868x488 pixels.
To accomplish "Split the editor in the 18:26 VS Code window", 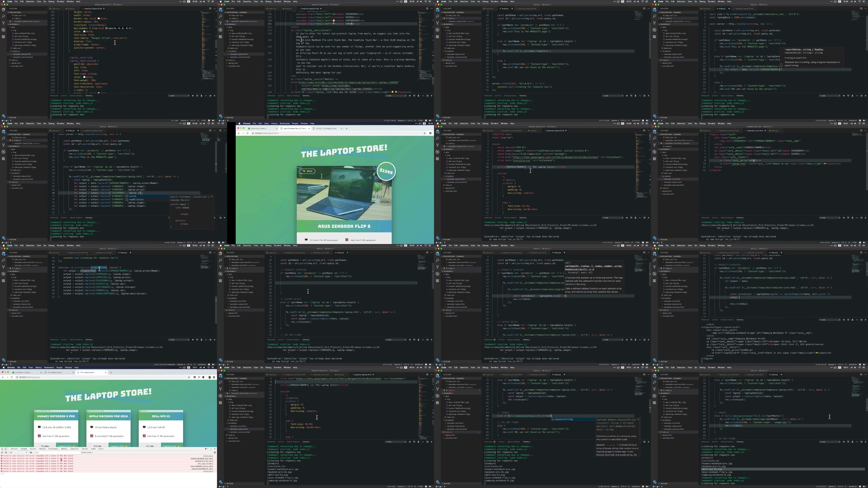I will (210, 9).
